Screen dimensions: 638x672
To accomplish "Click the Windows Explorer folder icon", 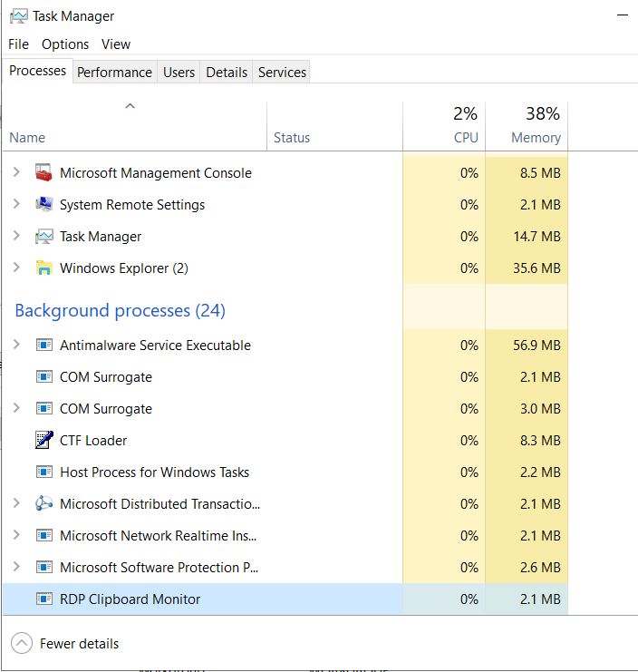I will click(43, 268).
